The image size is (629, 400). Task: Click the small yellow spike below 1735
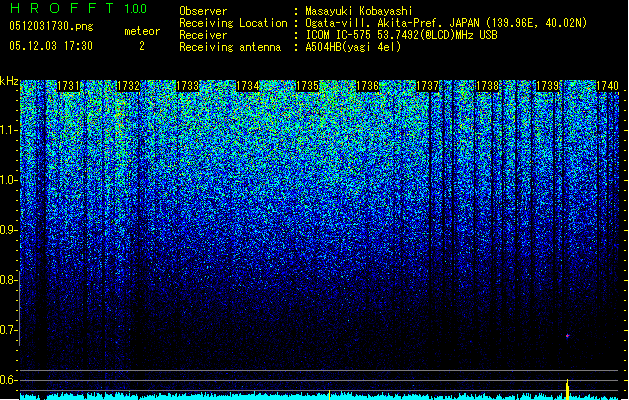(329, 395)
